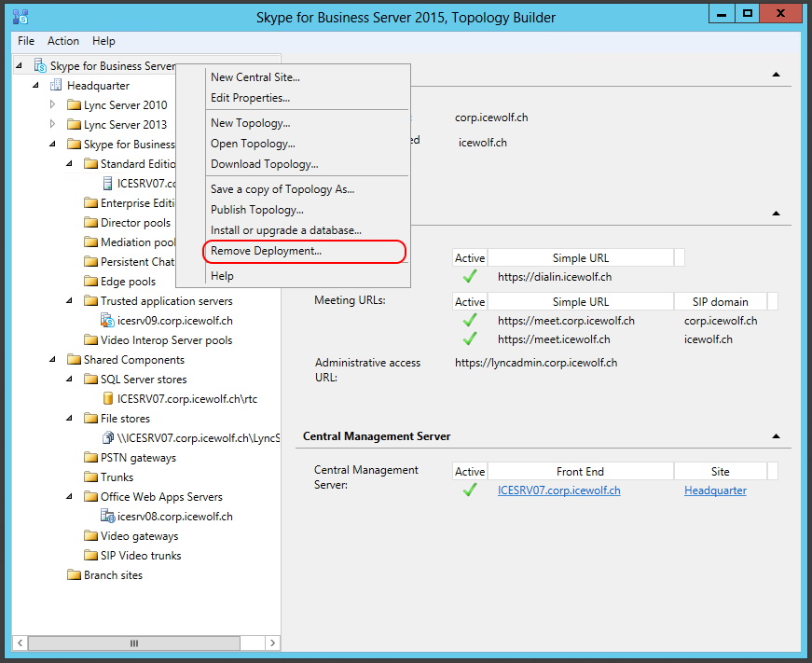Click the tree scrollbar right arrow
This screenshot has width=812, height=663.
click(273, 643)
